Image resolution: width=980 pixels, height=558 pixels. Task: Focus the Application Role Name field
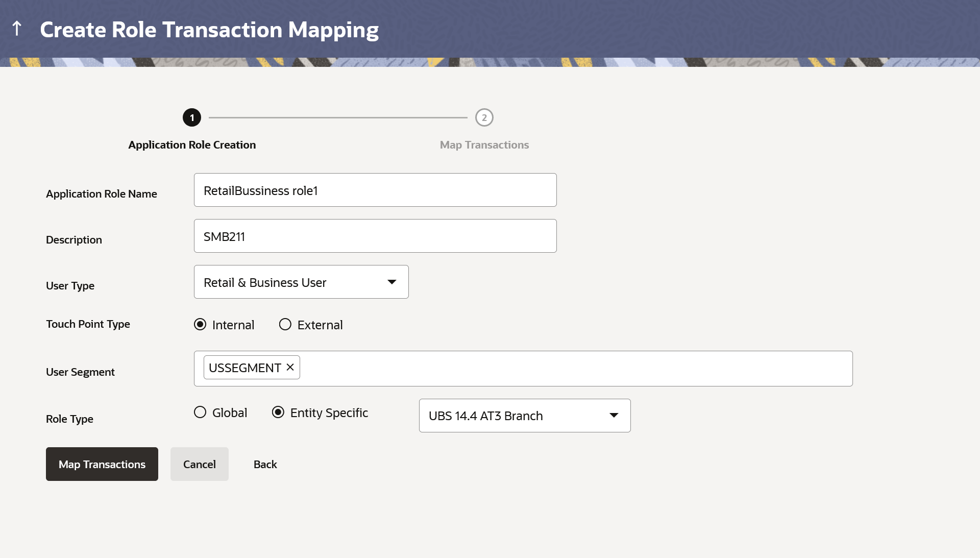point(375,190)
